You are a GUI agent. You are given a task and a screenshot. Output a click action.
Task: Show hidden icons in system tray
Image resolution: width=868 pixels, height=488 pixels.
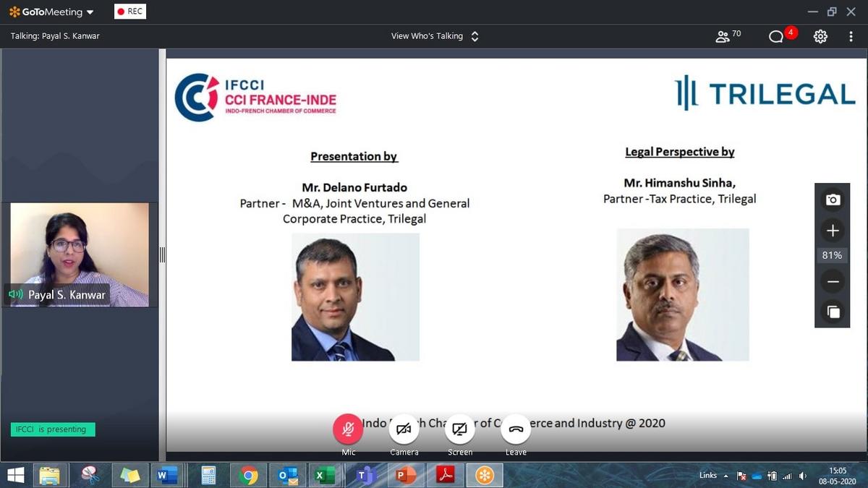pyautogui.click(x=726, y=476)
